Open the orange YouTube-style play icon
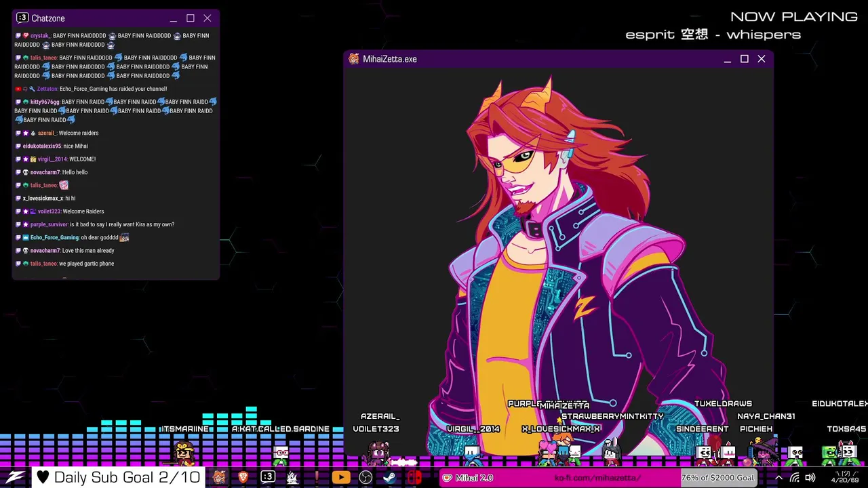 tap(341, 477)
